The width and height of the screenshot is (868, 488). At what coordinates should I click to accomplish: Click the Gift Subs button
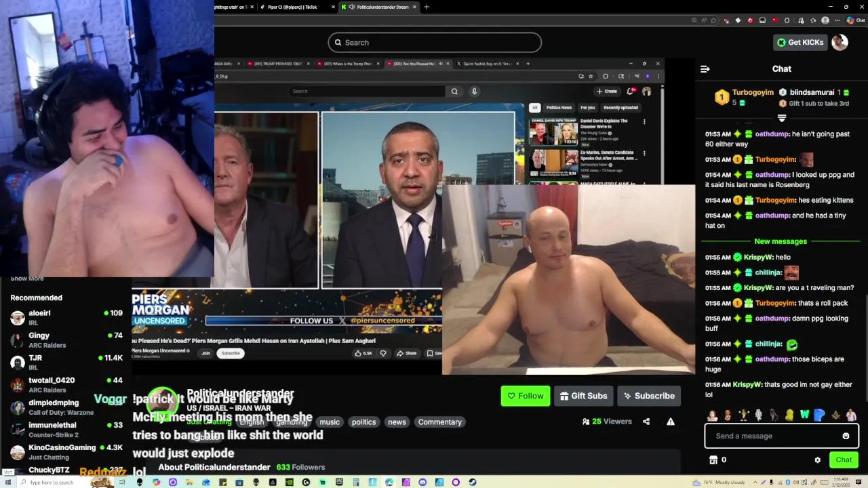584,396
